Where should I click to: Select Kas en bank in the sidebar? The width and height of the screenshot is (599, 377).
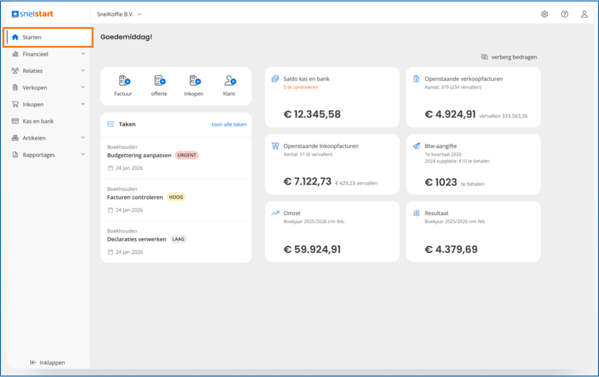(48, 121)
